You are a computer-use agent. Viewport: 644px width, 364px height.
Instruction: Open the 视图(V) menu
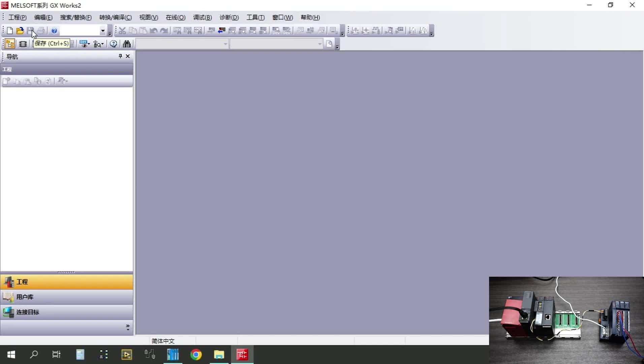149,18
